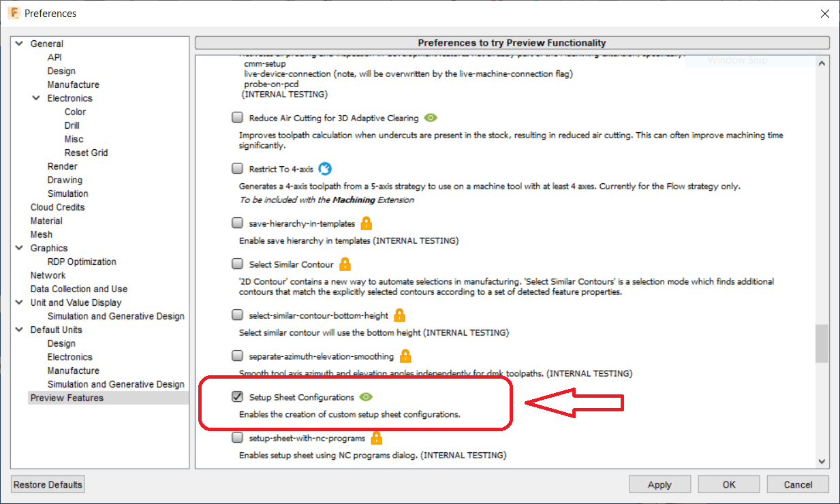Apply the preference changes
The image size is (840, 504).
(659, 484)
